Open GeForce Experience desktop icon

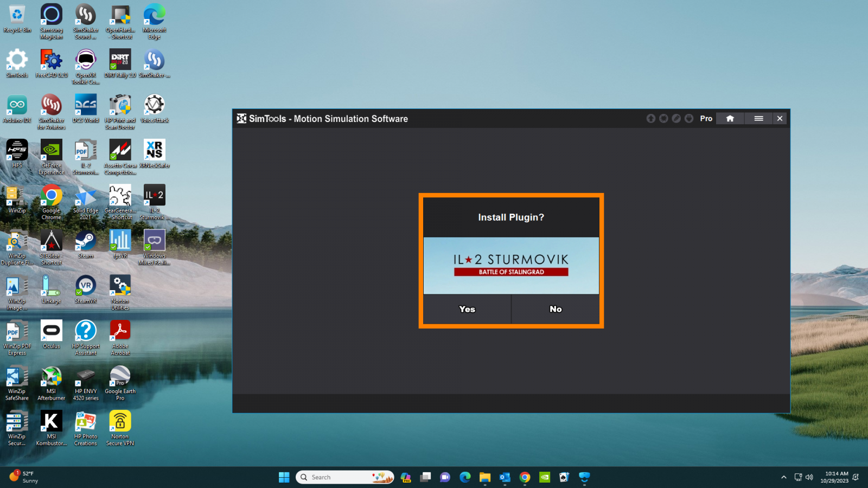click(x=52, y=157)
